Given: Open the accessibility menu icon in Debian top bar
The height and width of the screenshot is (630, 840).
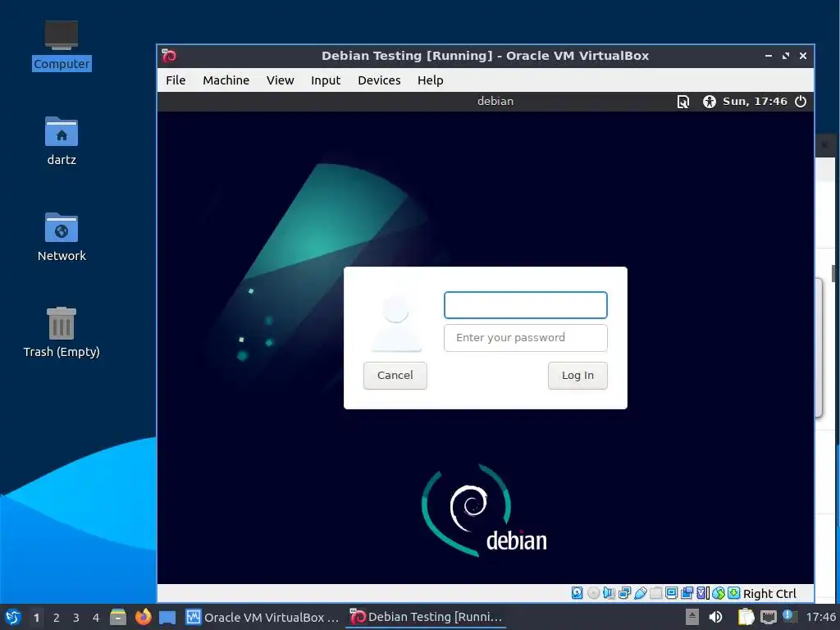Looking at the screenshot, I should (710, 101).
